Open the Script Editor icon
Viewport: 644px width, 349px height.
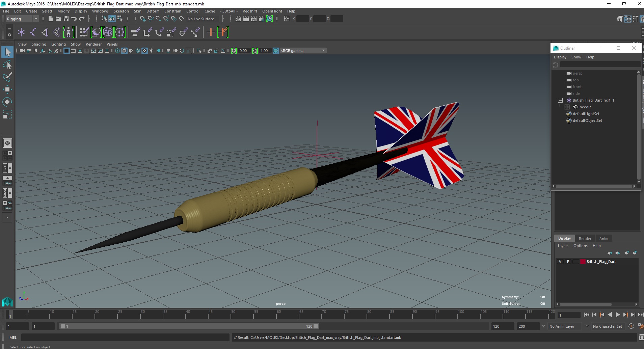(641, 338)
